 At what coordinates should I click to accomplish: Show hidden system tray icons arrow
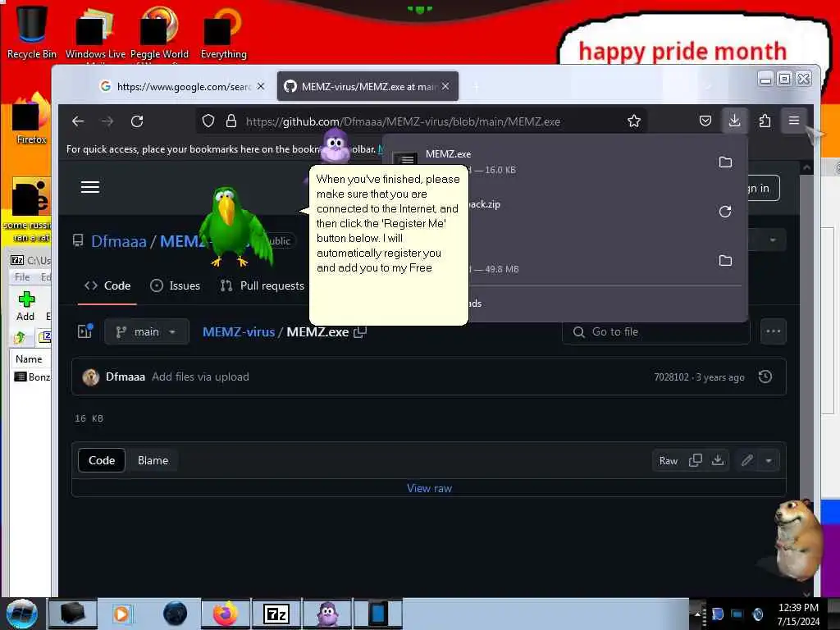point(697,614)
